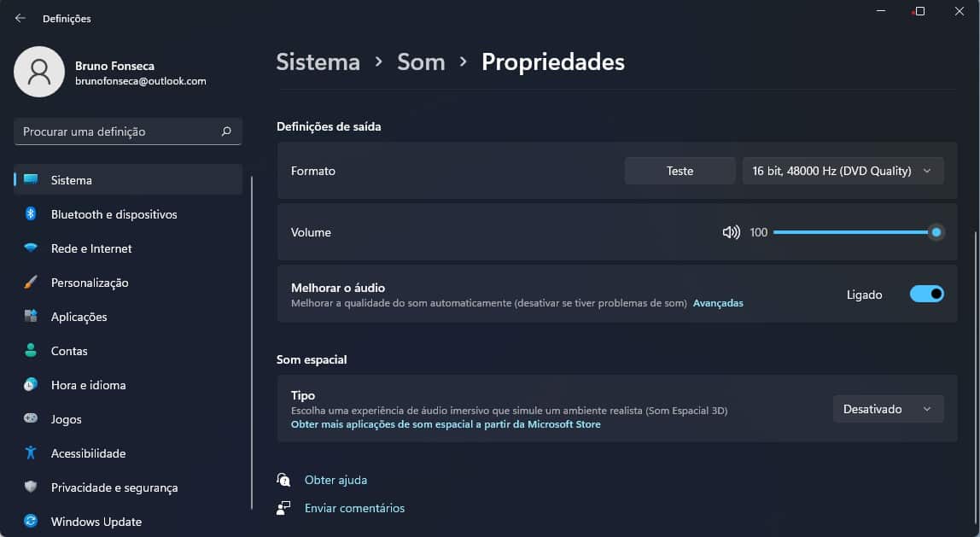
Task: Click the Rede e Internet wifi icon
Action: (31, 248)
